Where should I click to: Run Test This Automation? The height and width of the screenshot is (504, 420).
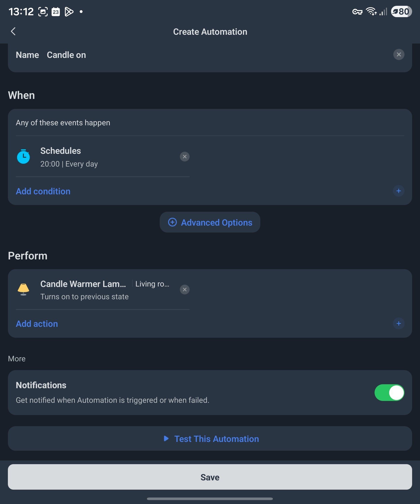(x=216, y=439)
